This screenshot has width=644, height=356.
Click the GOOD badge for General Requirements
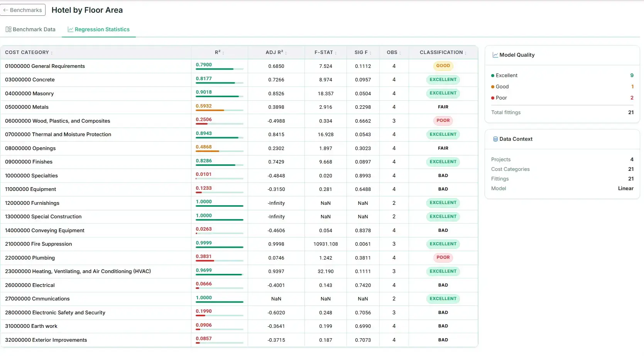point(443,66)
